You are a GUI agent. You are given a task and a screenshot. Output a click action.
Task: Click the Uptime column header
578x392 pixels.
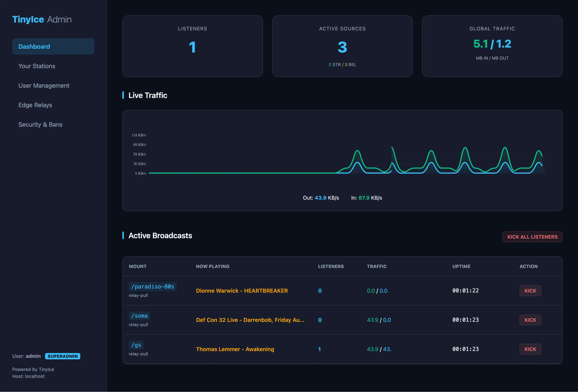pos(461,266)
